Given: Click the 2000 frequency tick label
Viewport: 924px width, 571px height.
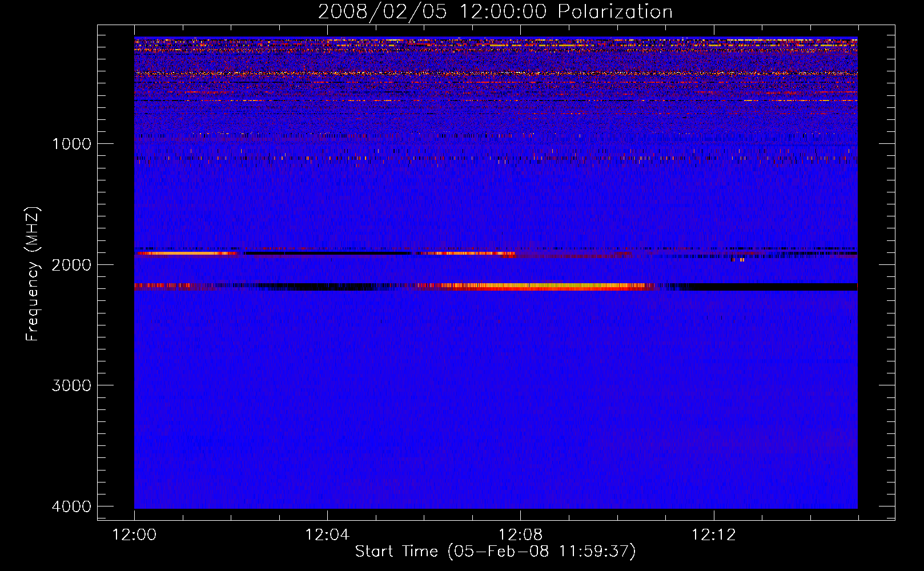Looking at the screenshot, I should [71, 265].
